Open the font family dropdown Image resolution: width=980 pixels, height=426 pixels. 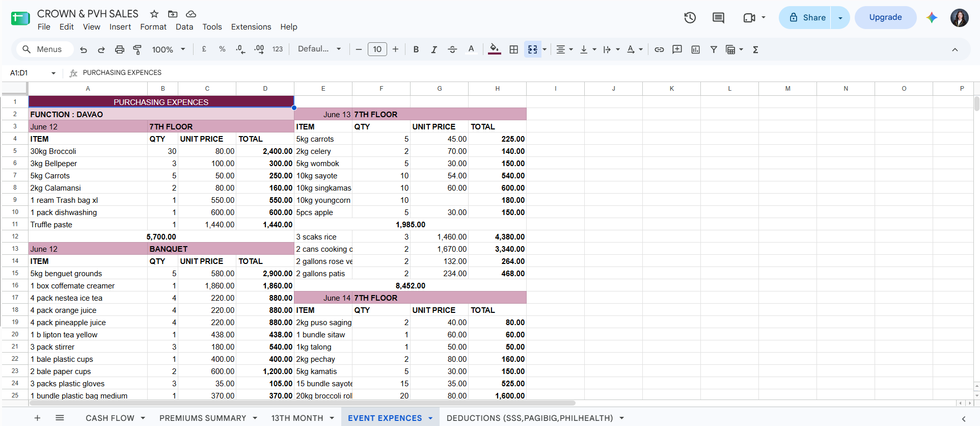[x=319, y=49]
